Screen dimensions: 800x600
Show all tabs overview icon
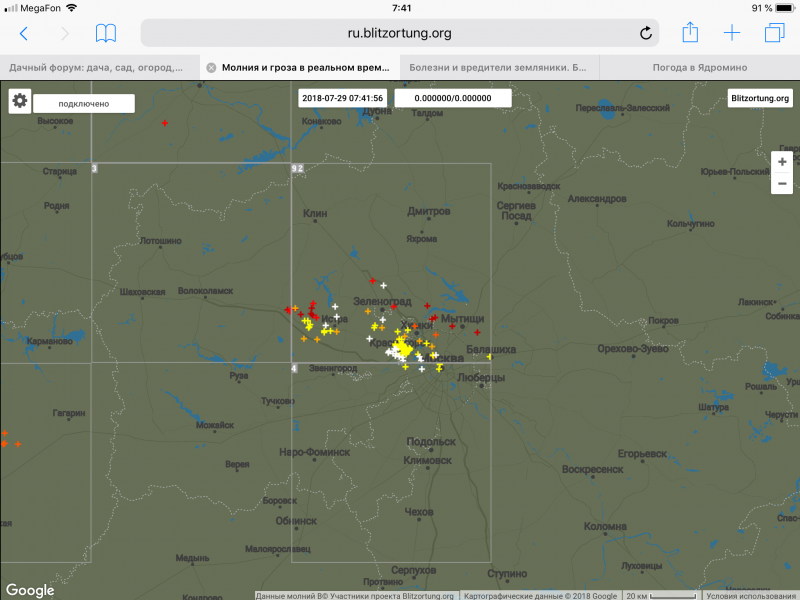(x=774, y=33)
